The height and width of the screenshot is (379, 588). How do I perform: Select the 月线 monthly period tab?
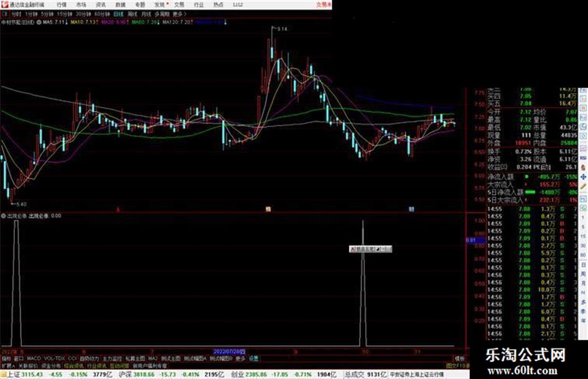[x=146, y=14]
